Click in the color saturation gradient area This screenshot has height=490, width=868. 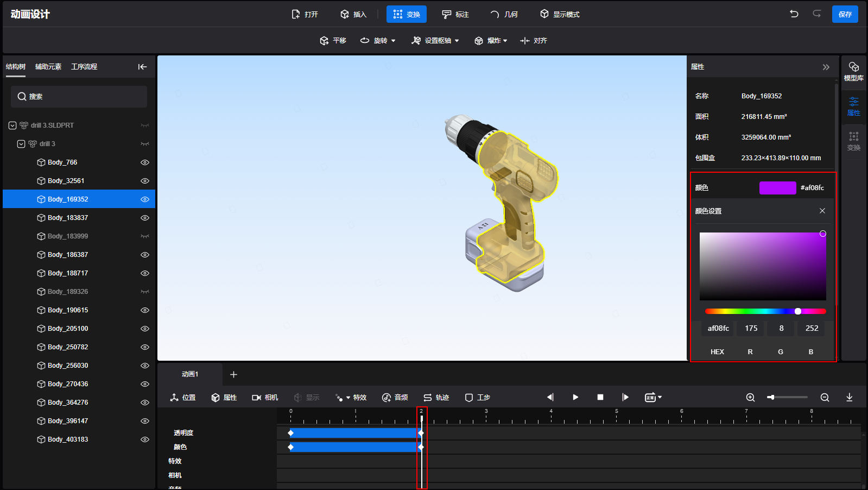(x=763, y=266)
